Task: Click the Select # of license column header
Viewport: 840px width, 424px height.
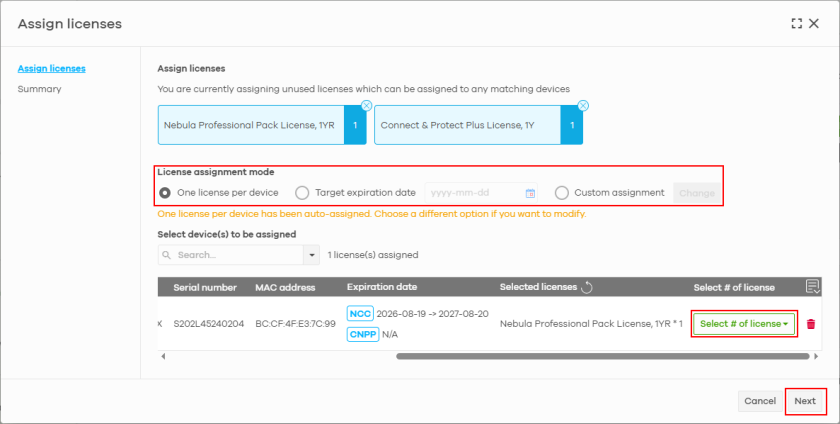Action: tap(734, 287)
